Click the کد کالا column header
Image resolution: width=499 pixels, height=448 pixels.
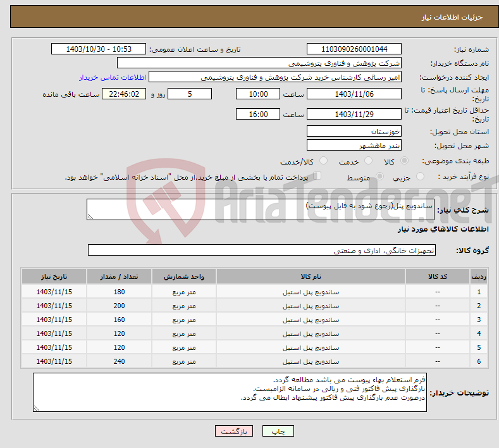[x=438, y=277]
